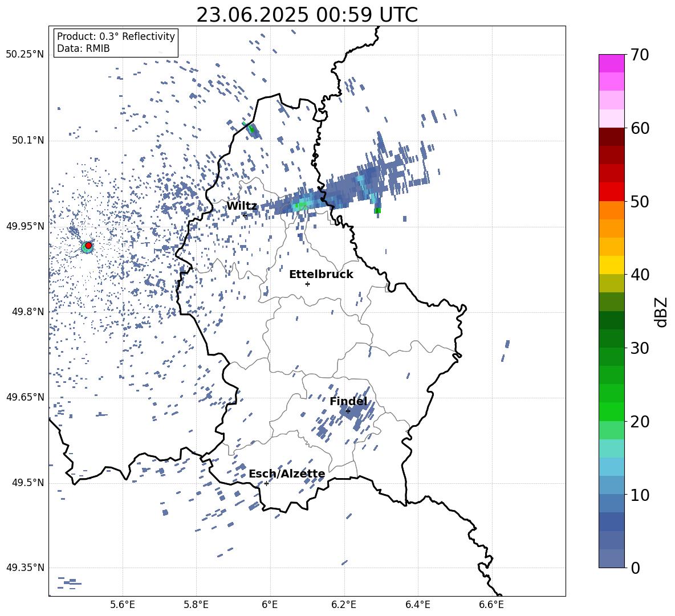Click the 0 tick on the colorbar
Viewport: 675px width, 616px height.
[x=635, y=568]
